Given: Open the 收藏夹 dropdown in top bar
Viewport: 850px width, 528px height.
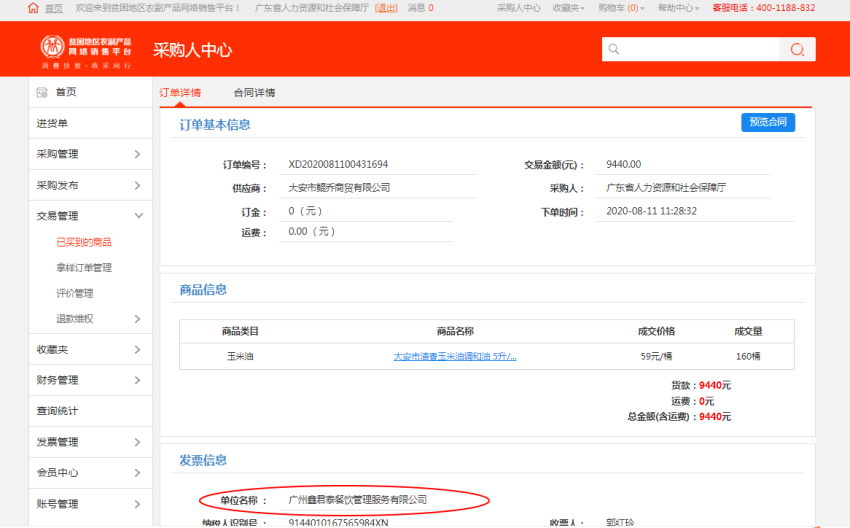Looking at the screenshot, I should pyautogui.click(x=569, y=8).
